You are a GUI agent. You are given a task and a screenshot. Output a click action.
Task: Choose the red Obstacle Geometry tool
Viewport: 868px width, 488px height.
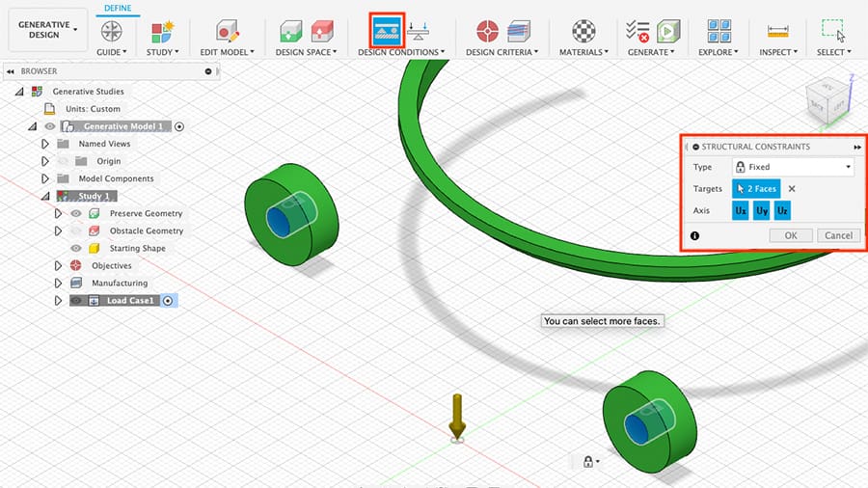(x=322, y=31)
